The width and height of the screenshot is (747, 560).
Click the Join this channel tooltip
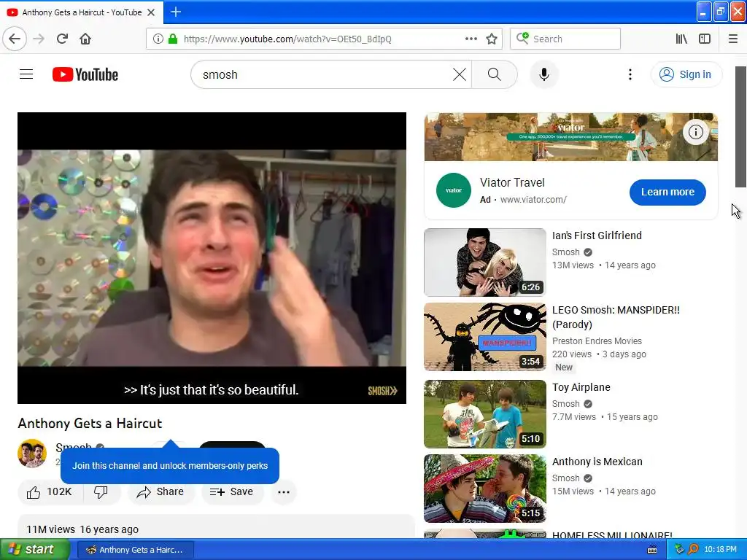click(169, 466)
